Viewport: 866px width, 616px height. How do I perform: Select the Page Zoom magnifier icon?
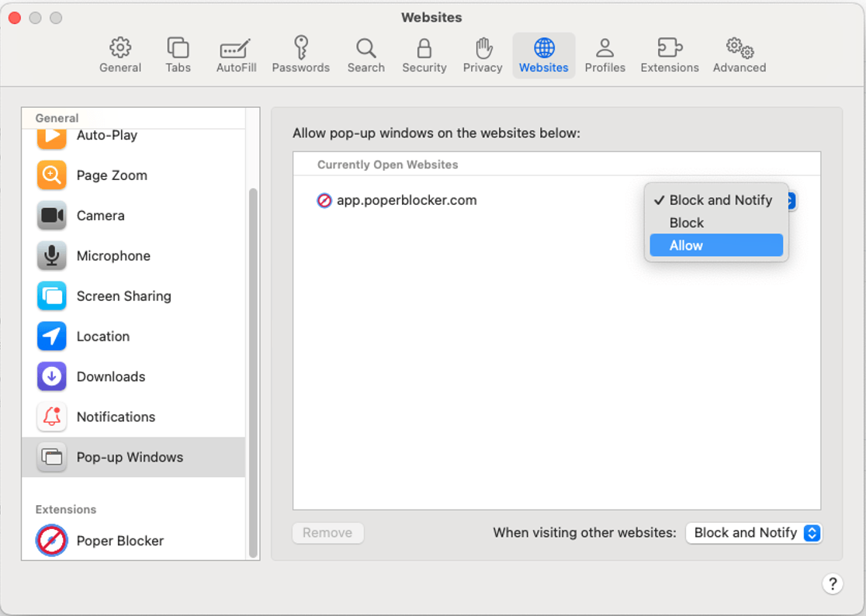(50, 175)
